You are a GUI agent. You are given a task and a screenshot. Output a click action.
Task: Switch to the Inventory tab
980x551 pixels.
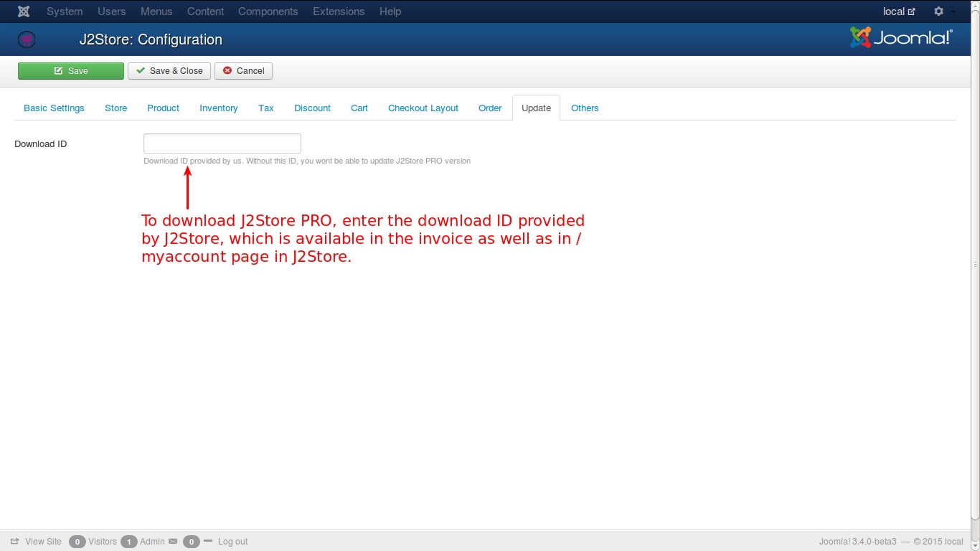[x=219, y=108]
